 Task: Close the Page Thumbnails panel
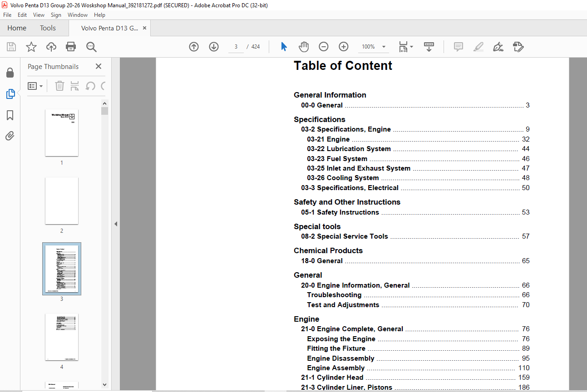99,66
